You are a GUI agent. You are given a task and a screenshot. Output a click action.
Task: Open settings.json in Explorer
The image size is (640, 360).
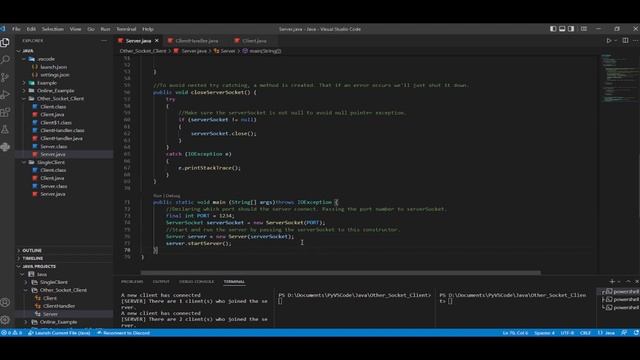coord(55,75)
